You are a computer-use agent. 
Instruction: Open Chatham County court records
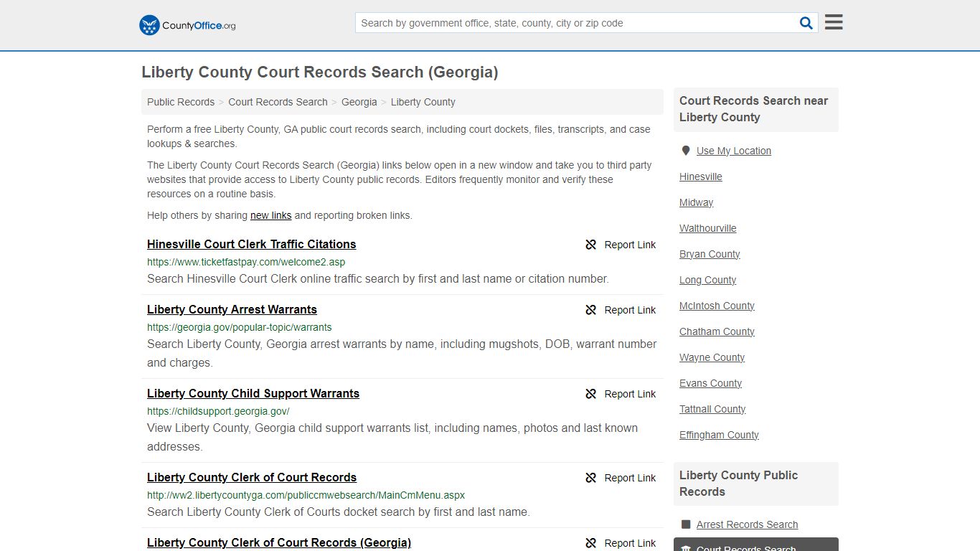click(717, 331)
